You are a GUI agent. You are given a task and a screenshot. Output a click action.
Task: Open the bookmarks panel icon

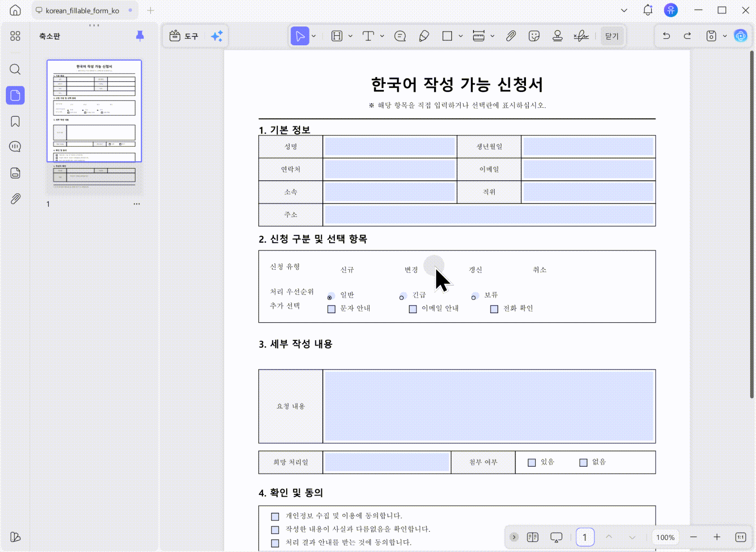click(x=15, y=122)
